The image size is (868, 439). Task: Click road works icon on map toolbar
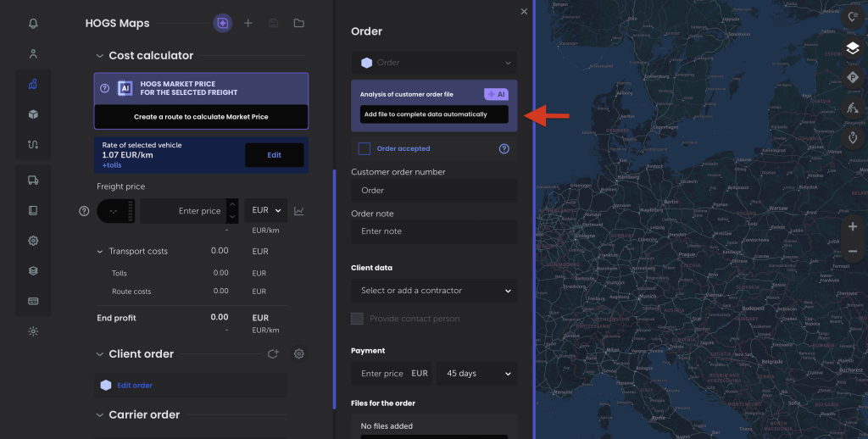(853, 107)
